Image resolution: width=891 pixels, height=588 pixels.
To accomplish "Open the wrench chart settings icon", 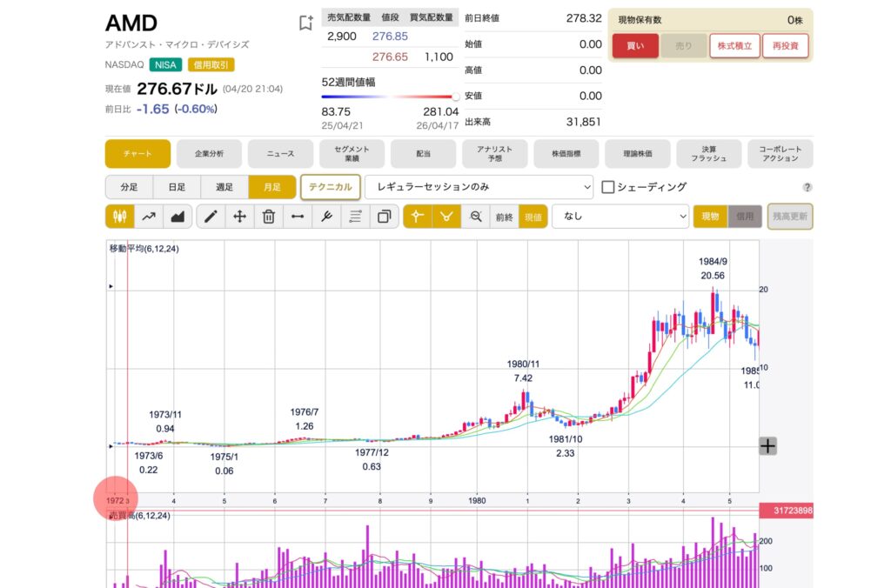I will [x=326, y=217].
